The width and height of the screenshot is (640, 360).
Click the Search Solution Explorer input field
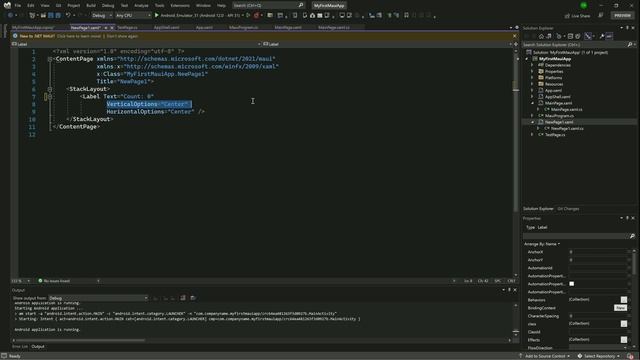click(x=575, y=44)
